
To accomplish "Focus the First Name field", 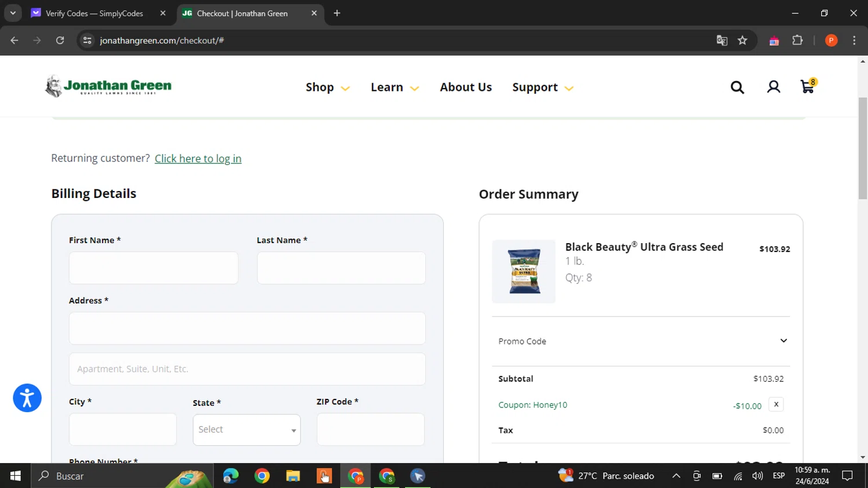I will pos(153,267).
